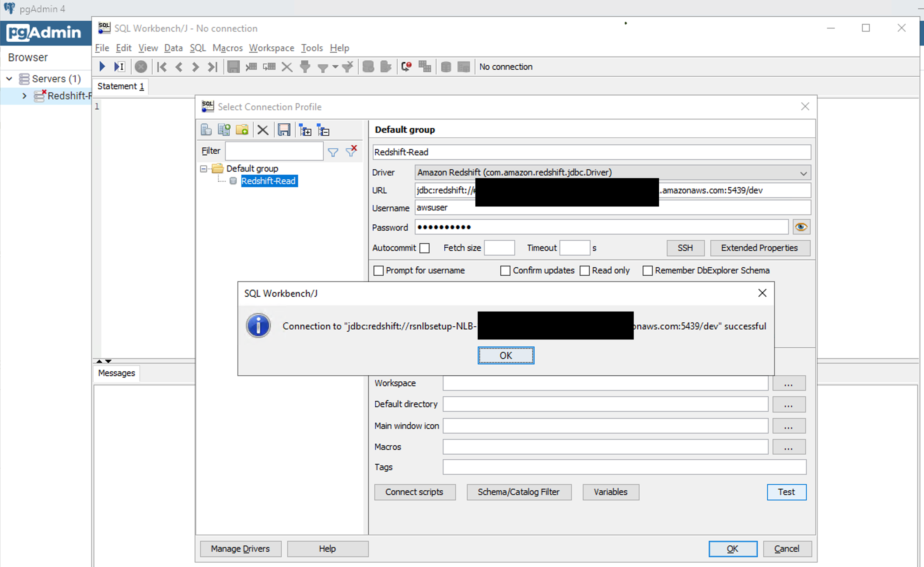Screen dimensions: 924x567
Task: Open the Driver dropdown list
Action: [x=803, y=173]
